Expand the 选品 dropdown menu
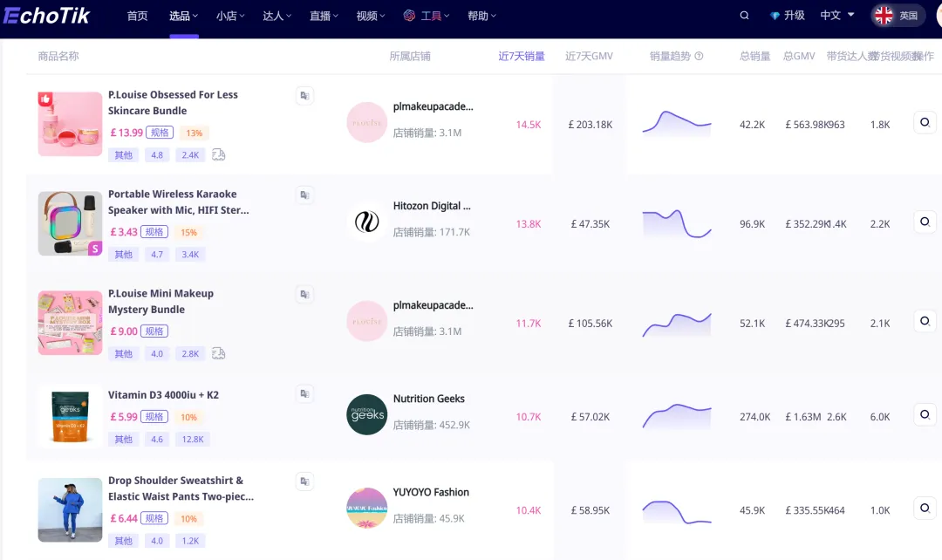This screenshot has height=560, width=942. [x=183, y=16]
